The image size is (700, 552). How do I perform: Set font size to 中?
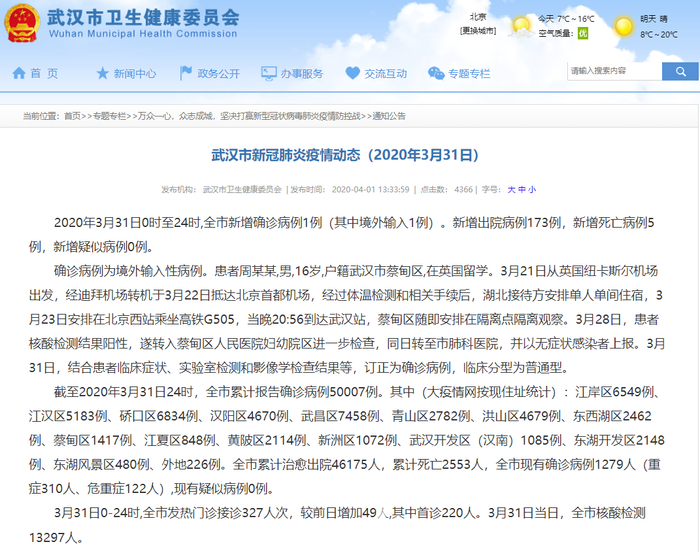coord(521,190)
